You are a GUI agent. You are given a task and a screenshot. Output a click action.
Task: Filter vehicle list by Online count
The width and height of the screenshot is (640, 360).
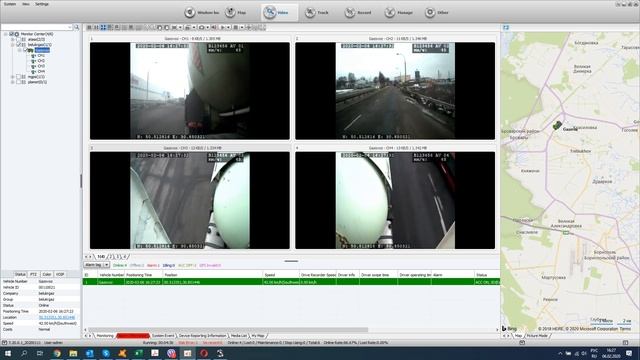(x=120, y=265)
